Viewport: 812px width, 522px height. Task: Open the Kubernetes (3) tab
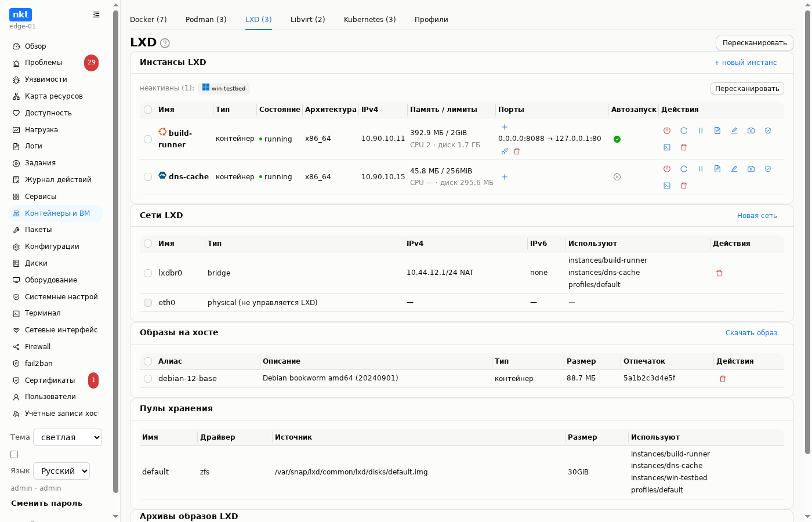370,20
